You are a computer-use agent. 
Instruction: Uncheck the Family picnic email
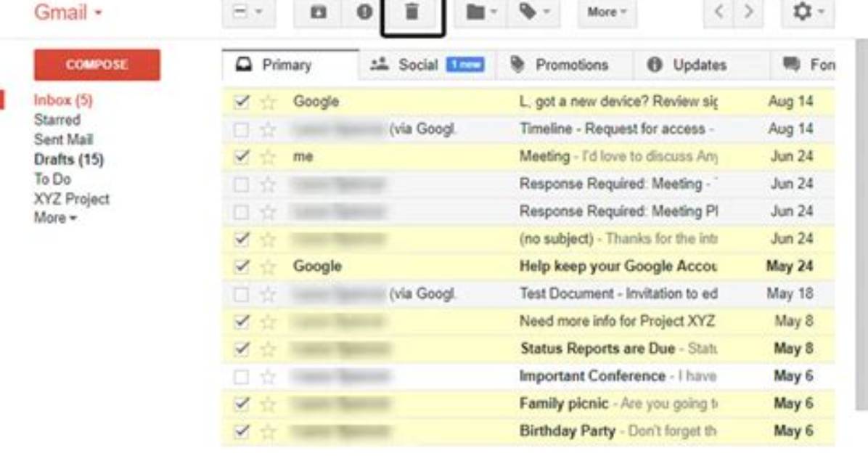point(242,404)
